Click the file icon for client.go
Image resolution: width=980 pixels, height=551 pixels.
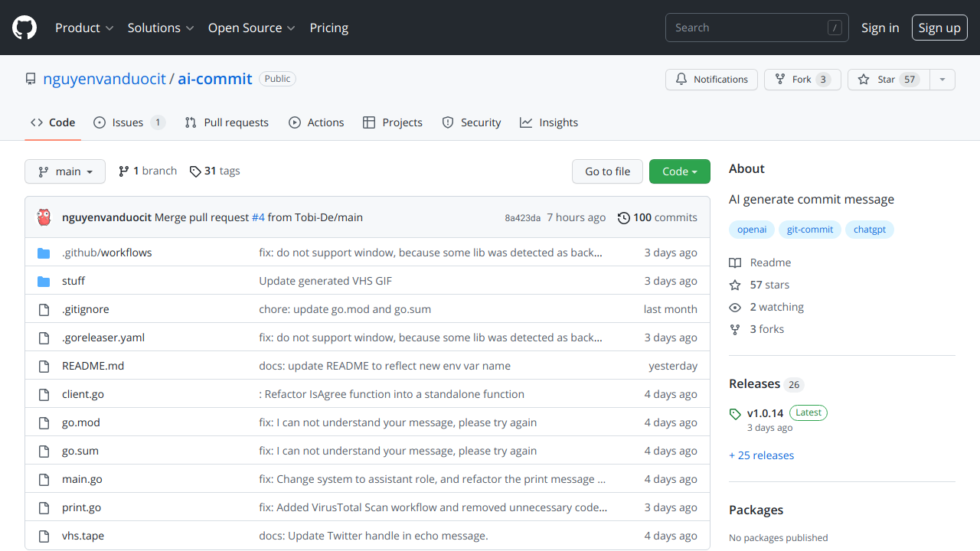[44, 394]
